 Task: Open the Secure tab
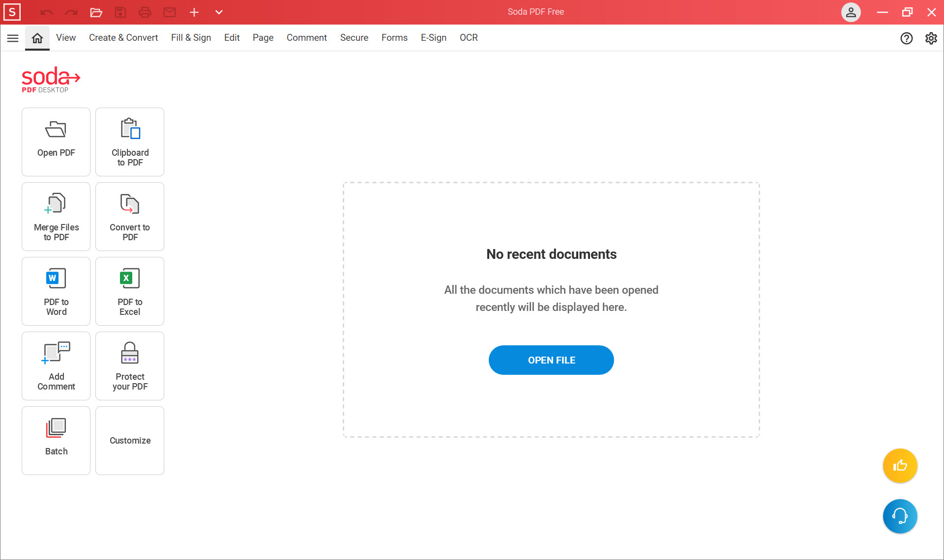click(x=354, y=38)
